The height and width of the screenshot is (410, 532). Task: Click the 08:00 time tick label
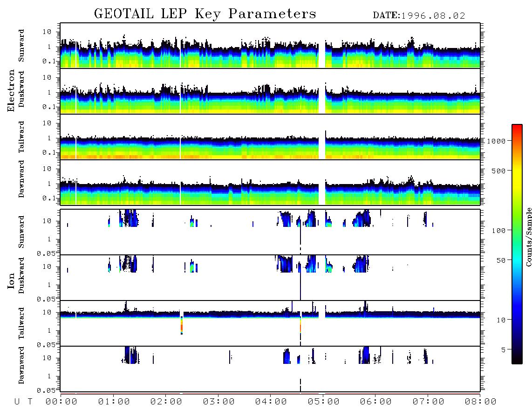(480, 402)
